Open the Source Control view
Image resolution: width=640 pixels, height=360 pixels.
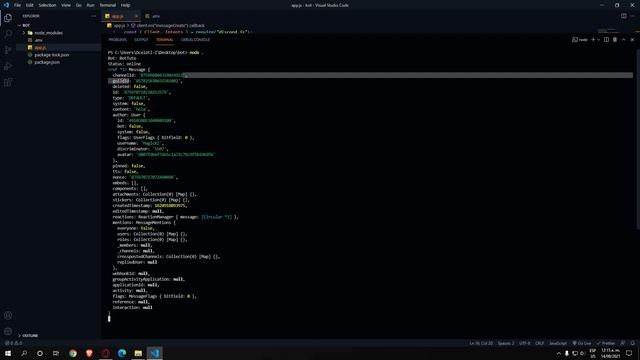[8, 50]
